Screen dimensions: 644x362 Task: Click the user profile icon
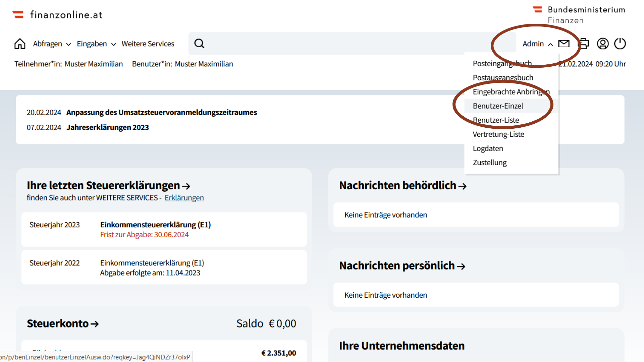(x=602, y=44)
